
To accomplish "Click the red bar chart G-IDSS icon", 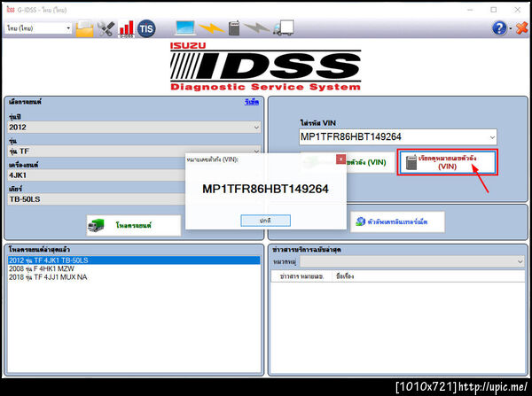I will tap(126, 28).
